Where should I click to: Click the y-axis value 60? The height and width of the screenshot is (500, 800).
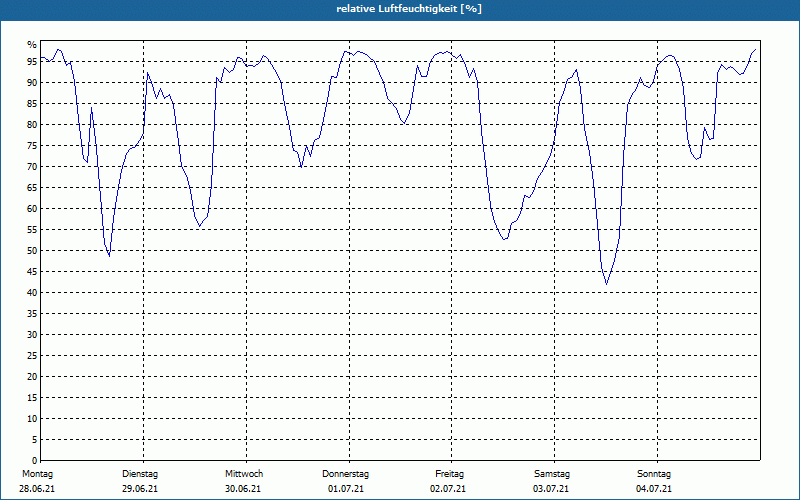32,209
